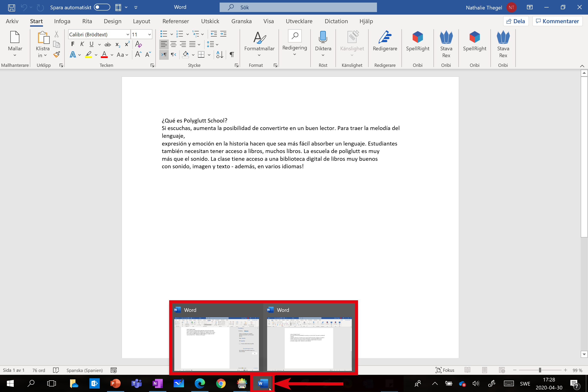Increase paragraph indent
Screen dimensions: 588x392
(x=223, y=34)
